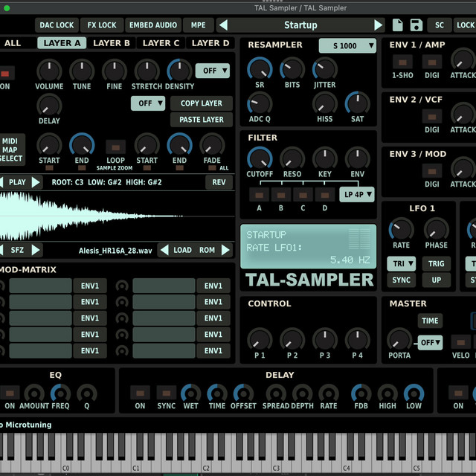Open the OFF dropdown next to DENSITY

tap(213, 71)
